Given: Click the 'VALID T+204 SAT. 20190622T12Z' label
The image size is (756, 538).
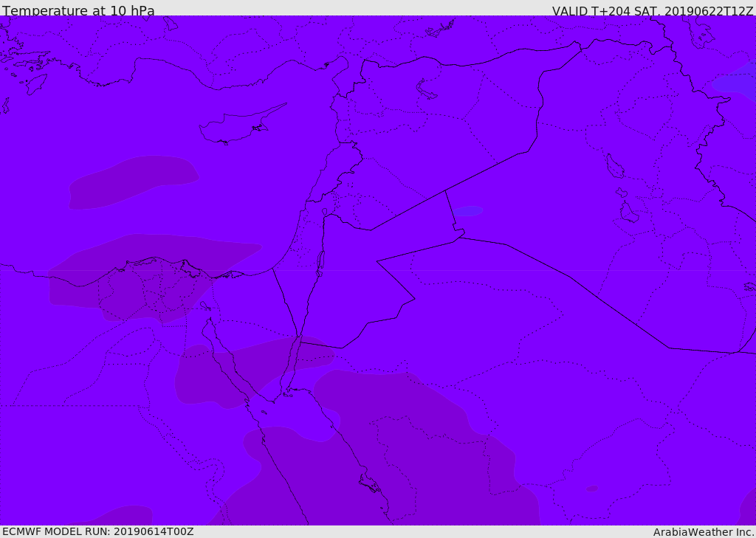Looking at the screenshot, I should click(653, 10).
